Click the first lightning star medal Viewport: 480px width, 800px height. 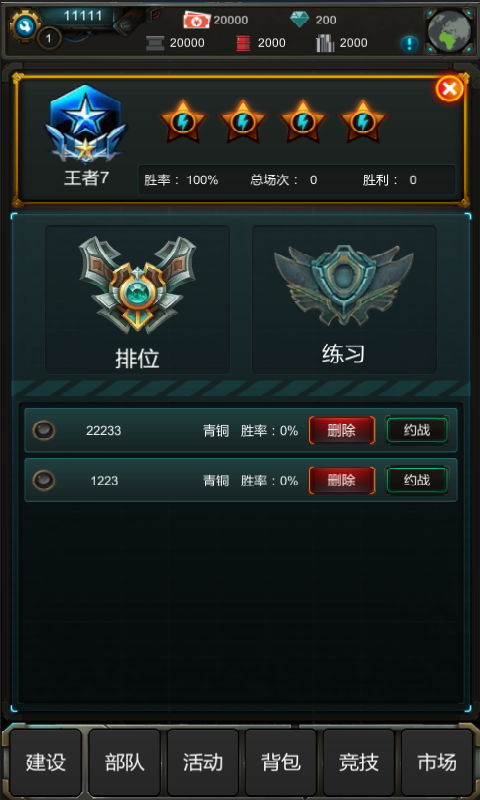pyautogui.click(x=183, y=122)
